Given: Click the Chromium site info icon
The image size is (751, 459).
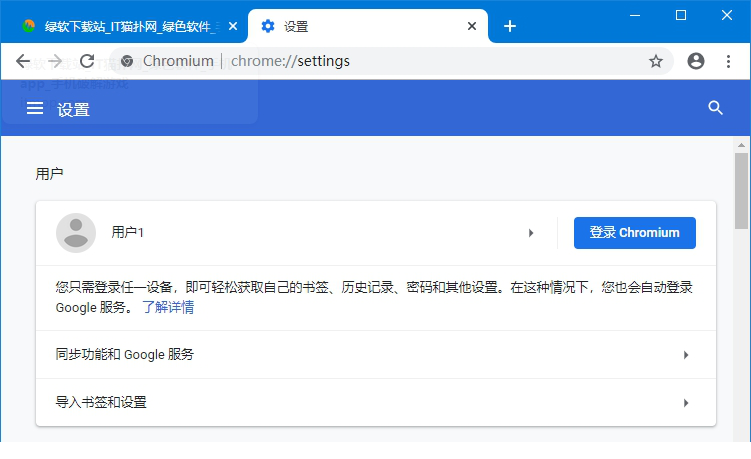Looking at the screenshot, I should click(127, 61).
